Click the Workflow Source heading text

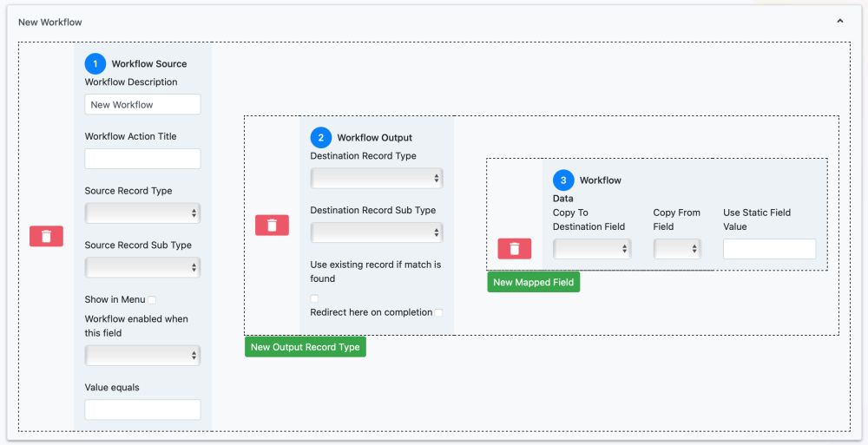[x=149, y=63]
